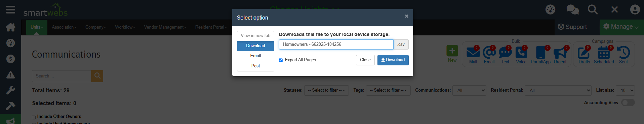Open the wrench maintenance sidebar icon
The image size is (644, 124).
pyautogui.click(x=10, y=90)
